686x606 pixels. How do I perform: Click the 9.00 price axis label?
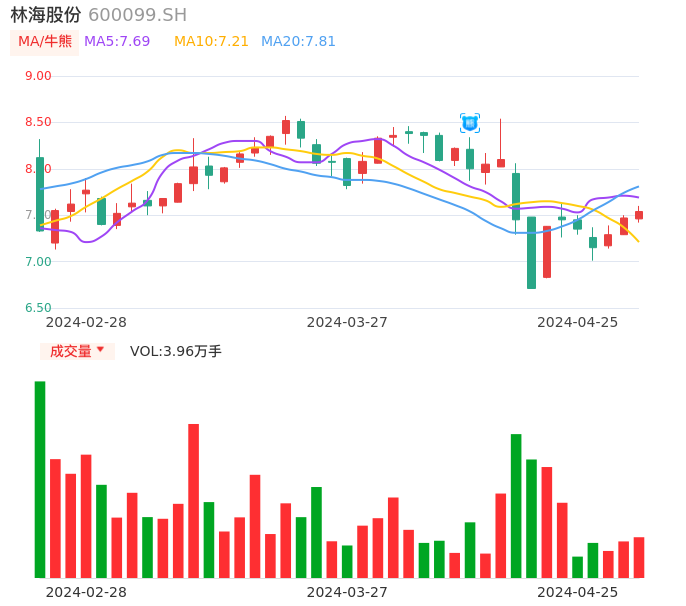(38, 76)
